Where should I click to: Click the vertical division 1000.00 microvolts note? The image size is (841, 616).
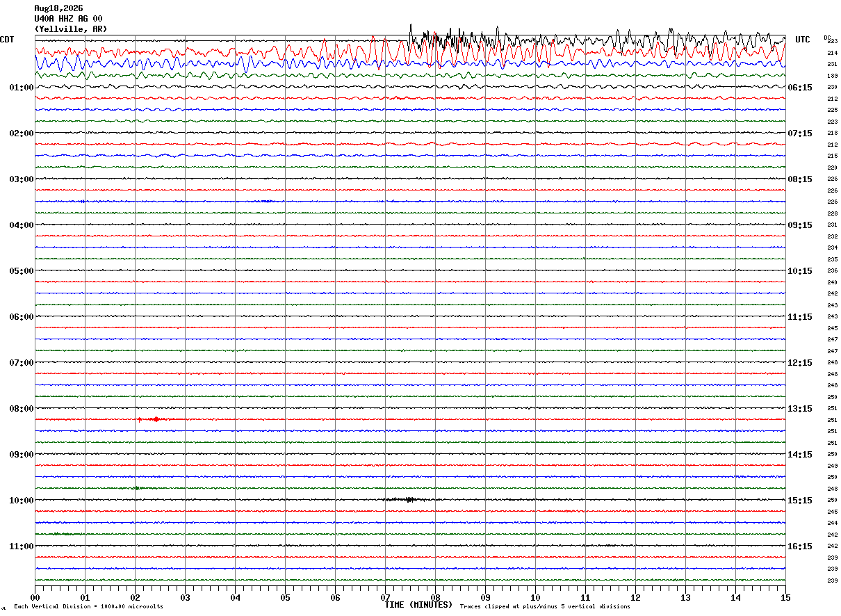click(88, 606)
